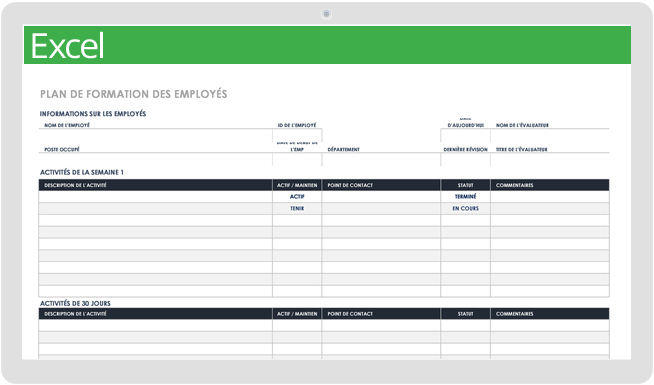654x385 pixels.
Task: Select the commentaires cell in the EN COURS row
Action: (550, 209)
